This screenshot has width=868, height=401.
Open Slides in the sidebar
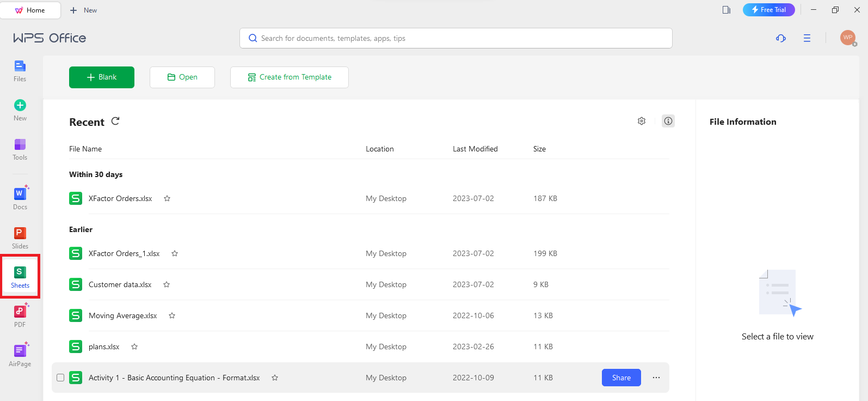pyautogui.click(x=20, y=239)
